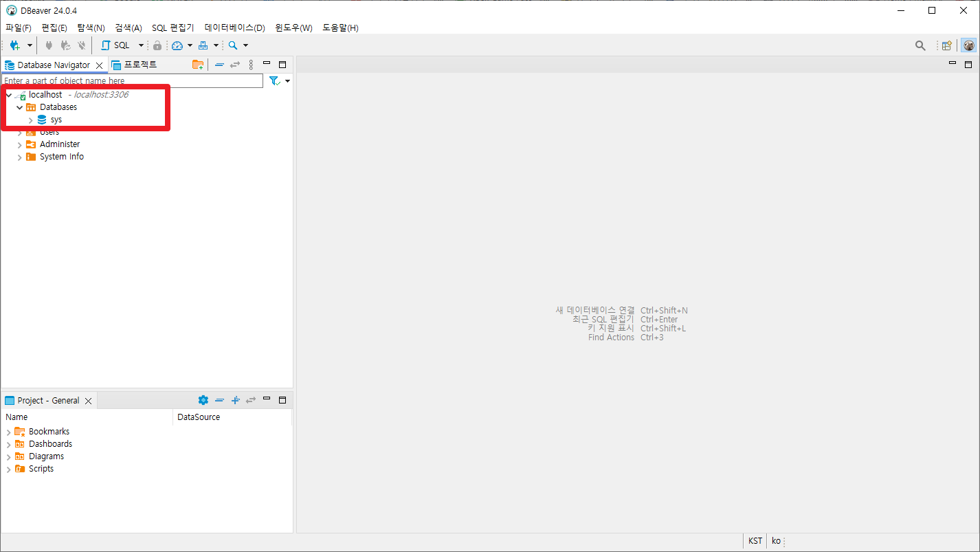Click the KST timezone status entry
980x552 pixels.
point(755,541)
